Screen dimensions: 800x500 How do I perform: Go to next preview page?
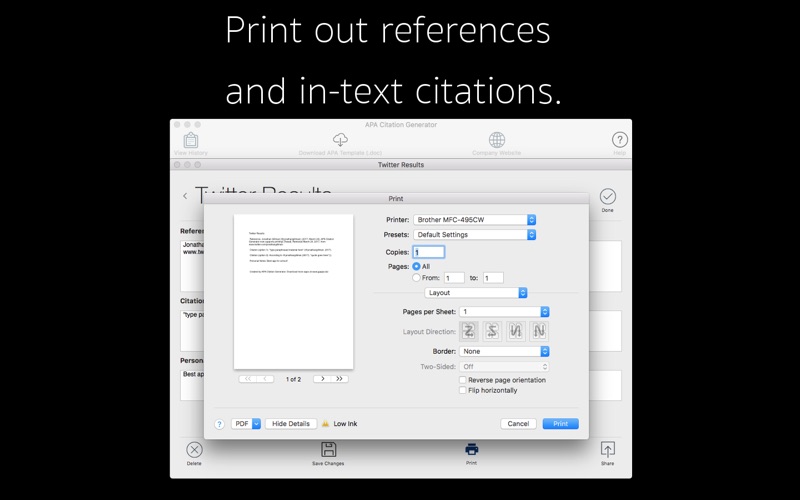(x=322, y=379)
